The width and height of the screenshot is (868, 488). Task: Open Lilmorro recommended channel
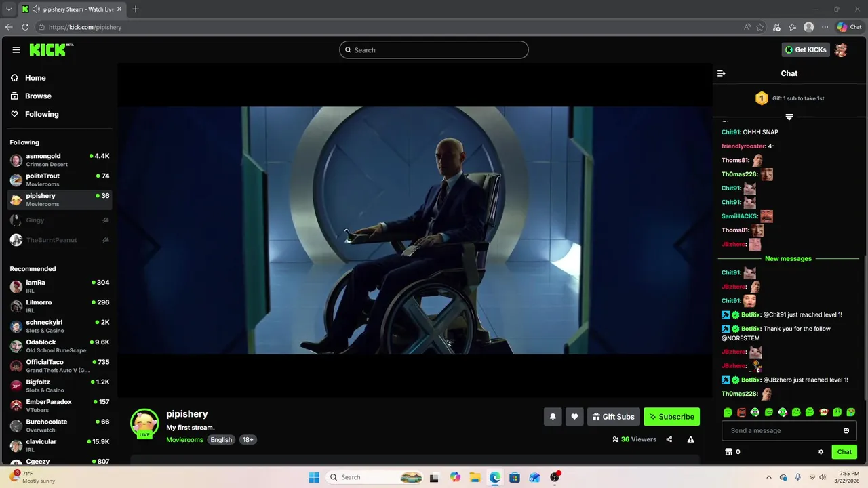60,306
